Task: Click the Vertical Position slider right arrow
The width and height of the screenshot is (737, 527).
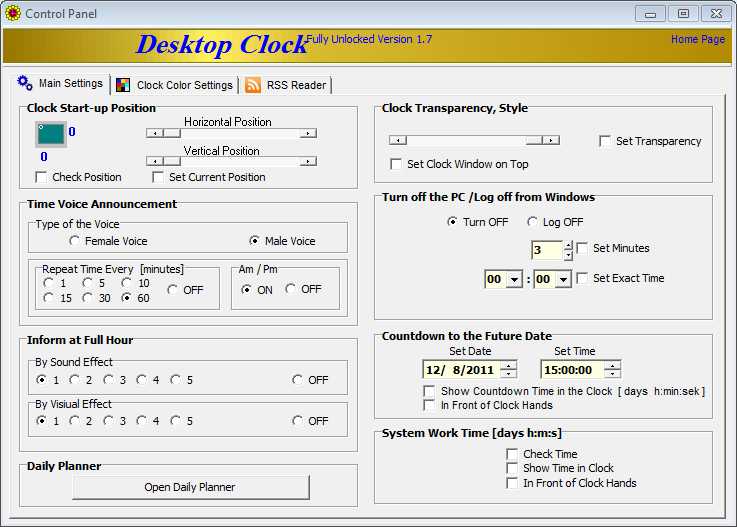Action: tap(308, 161)
